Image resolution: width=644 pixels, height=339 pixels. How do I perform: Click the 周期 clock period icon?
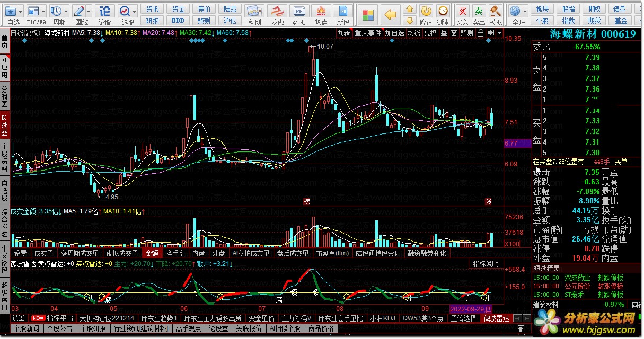click(x=56, y=11)
